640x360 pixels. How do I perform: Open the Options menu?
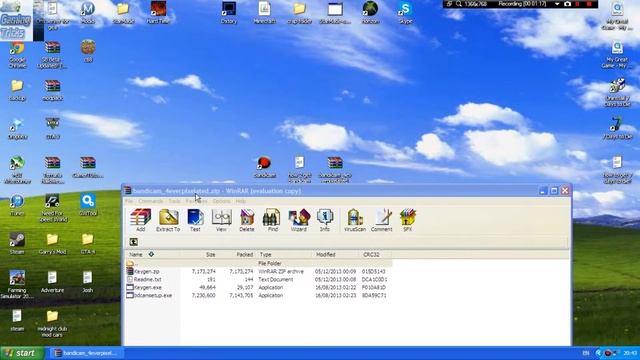(221, 201)
